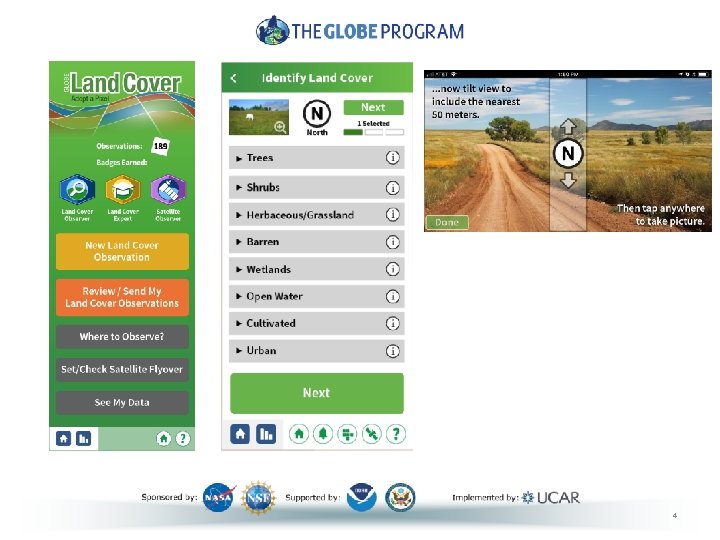Open info for Herbaceous/Grassland
Viewport: 720px width, 540px height.
point(392,214)
